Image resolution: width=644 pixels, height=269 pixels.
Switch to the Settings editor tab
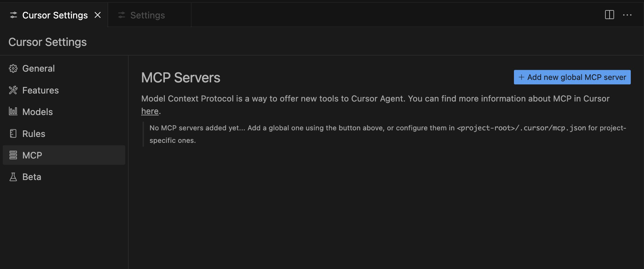[150, 15]
